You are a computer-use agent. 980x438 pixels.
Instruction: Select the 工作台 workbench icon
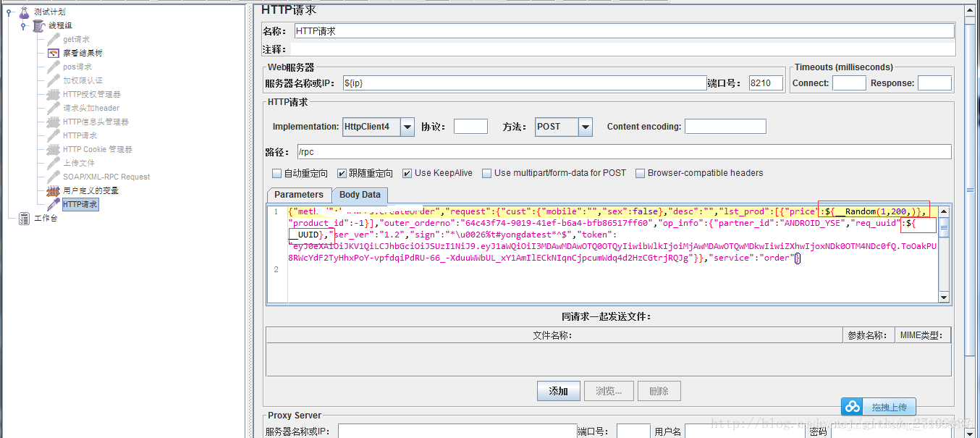24,218
